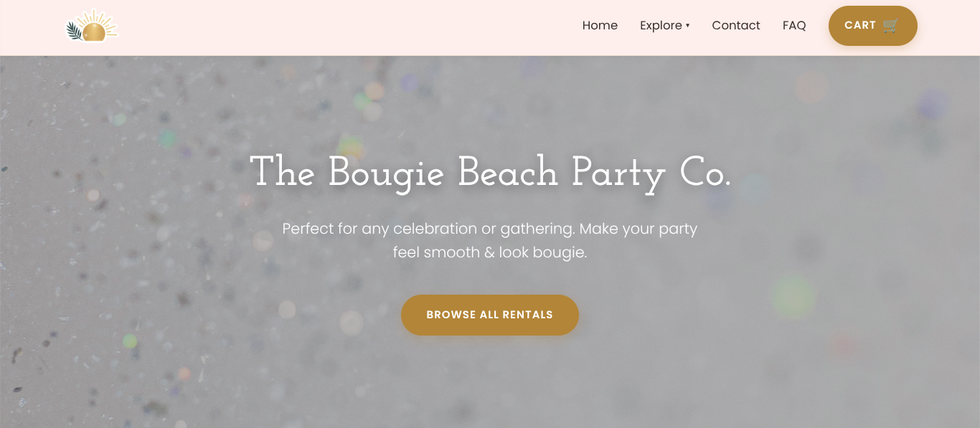980x428 pixels.
Task: Click the heading The Bougie Beach Party Co.
Action: point(490,173)
